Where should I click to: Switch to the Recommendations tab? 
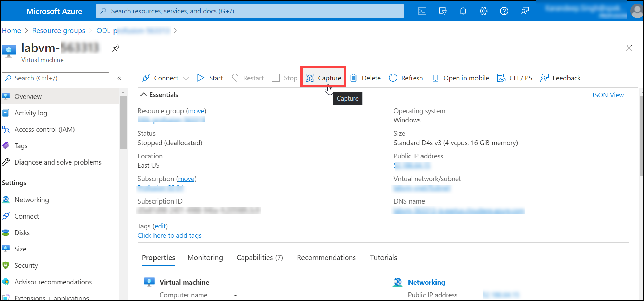pos(326,258)
